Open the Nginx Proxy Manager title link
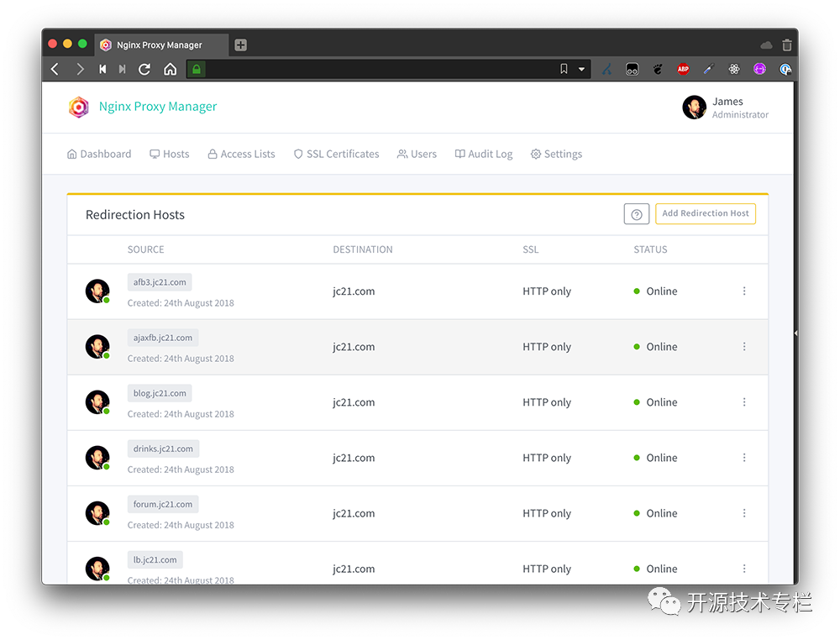 [158, 107]
